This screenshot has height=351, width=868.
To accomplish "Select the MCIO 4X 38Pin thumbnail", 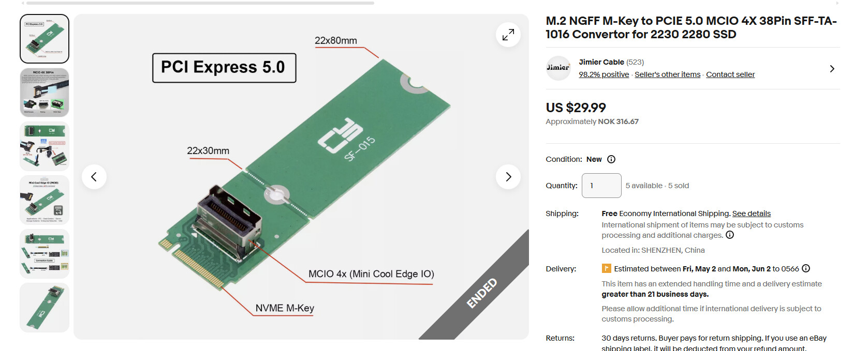I will coord(45,93).
